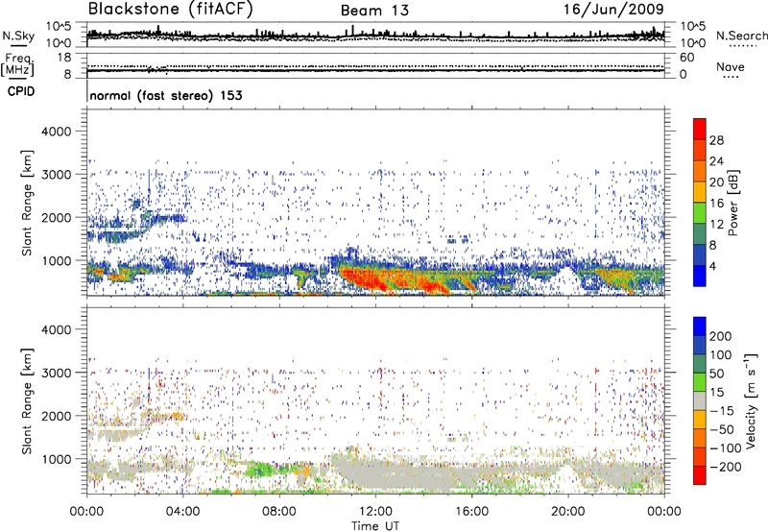Click the date '16/Jun/2009'

click(x=613, y=10)
